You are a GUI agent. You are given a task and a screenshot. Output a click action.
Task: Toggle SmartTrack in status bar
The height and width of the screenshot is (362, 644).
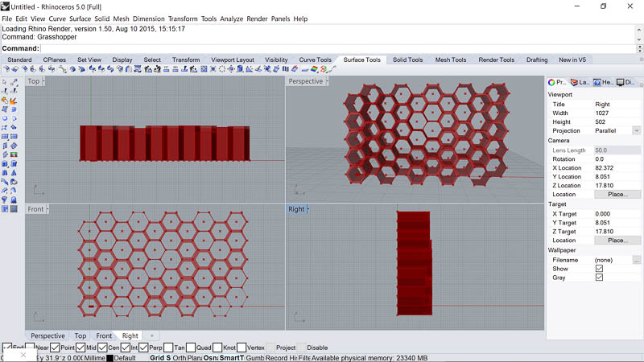point(232,358)
